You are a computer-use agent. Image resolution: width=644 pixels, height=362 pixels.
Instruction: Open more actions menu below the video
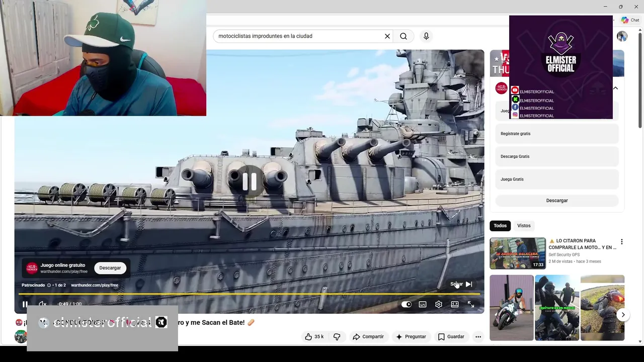pos(478,336)
